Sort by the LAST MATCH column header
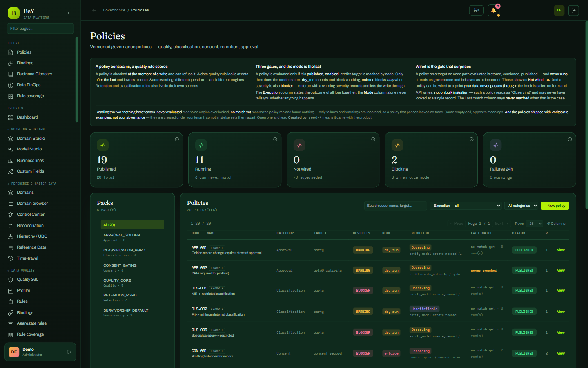 point(481,233)
